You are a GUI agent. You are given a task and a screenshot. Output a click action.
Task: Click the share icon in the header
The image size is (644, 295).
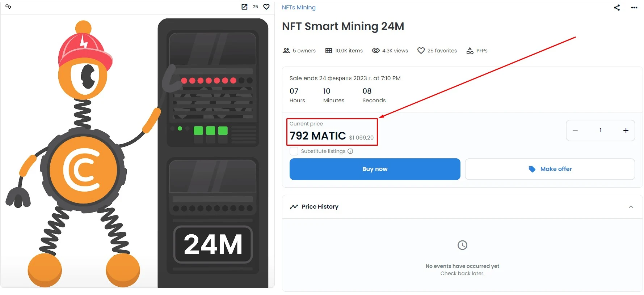click(617, 8)
